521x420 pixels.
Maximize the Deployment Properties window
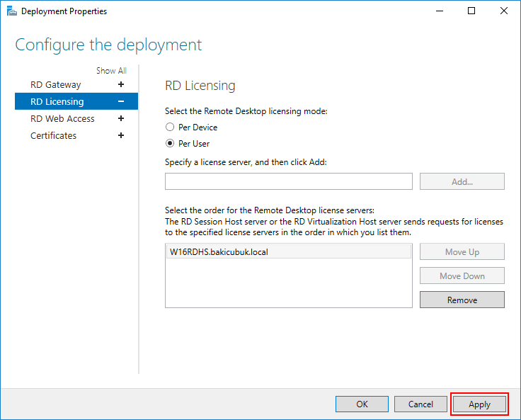click(x=471, y=11)
